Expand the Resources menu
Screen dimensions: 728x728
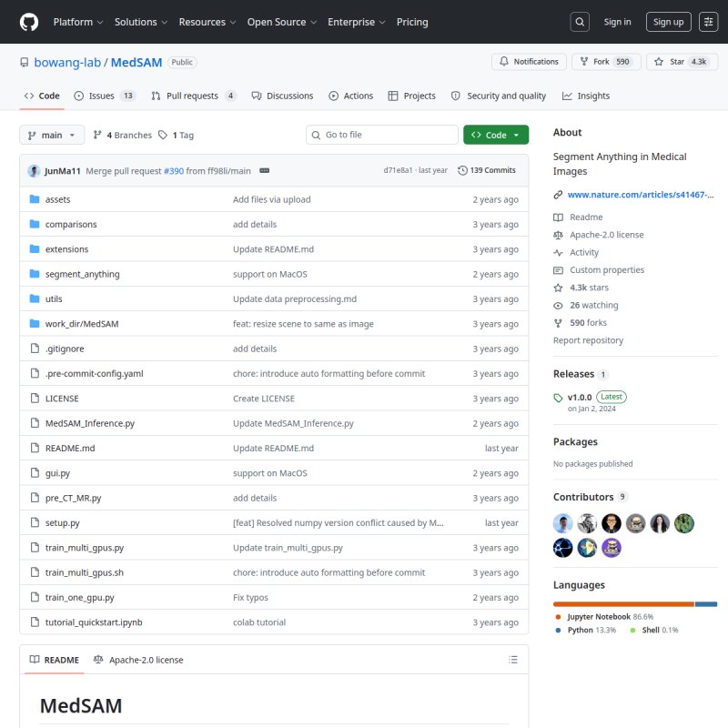207,22
